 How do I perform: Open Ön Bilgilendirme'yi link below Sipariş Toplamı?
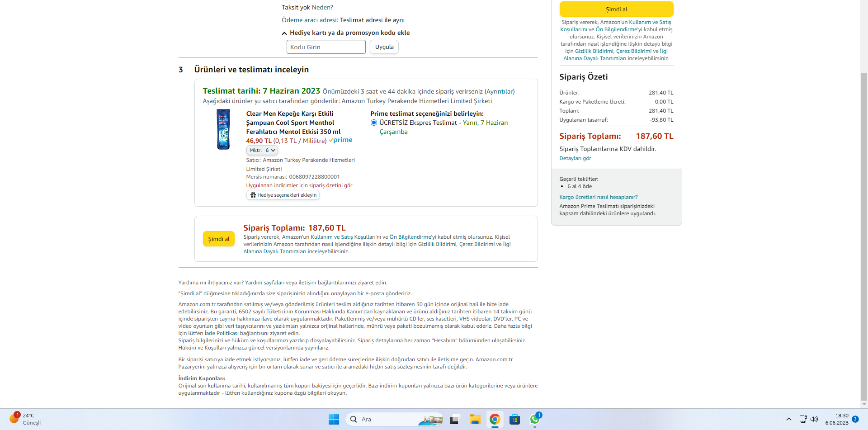click(413, 237)
